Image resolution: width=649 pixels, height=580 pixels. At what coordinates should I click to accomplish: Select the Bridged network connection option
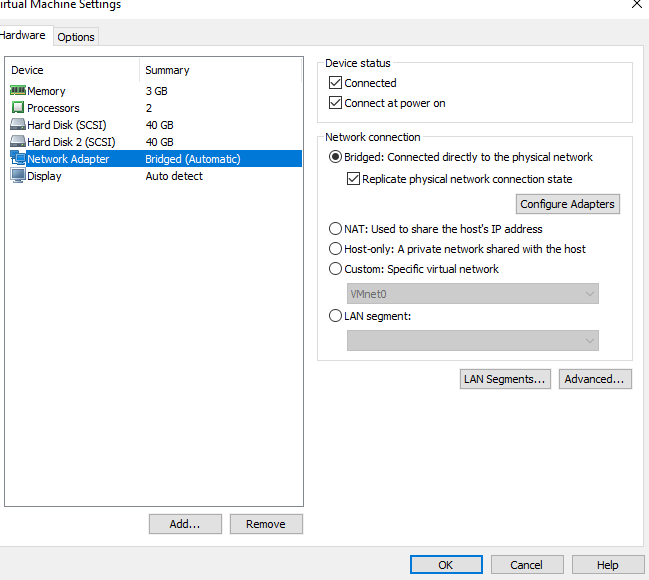[335, 157]
